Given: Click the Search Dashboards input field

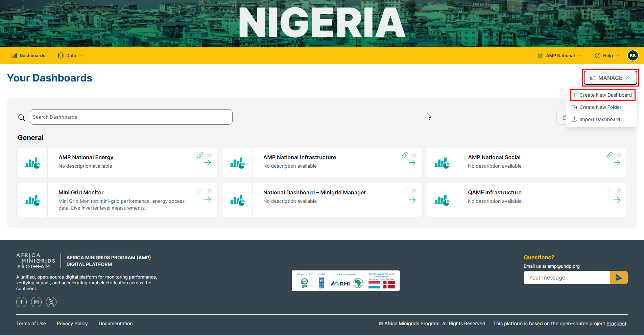Looking at the screenshot, I should (x=131, y=117).
